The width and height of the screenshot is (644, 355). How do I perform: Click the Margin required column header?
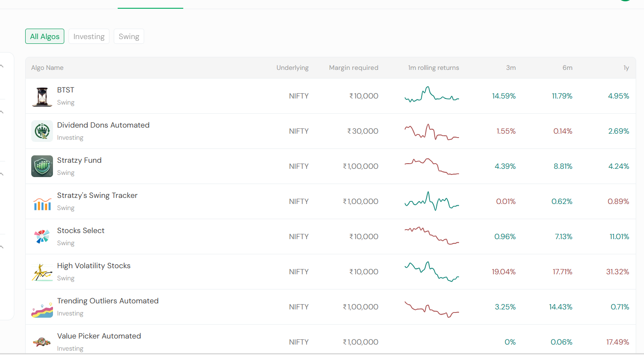[x=353, y=68]
